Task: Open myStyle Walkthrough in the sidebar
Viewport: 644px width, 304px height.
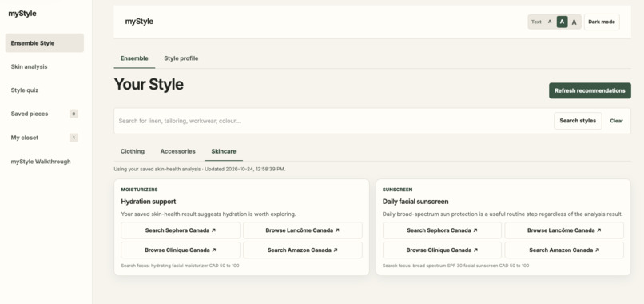Action: (45, 162)
